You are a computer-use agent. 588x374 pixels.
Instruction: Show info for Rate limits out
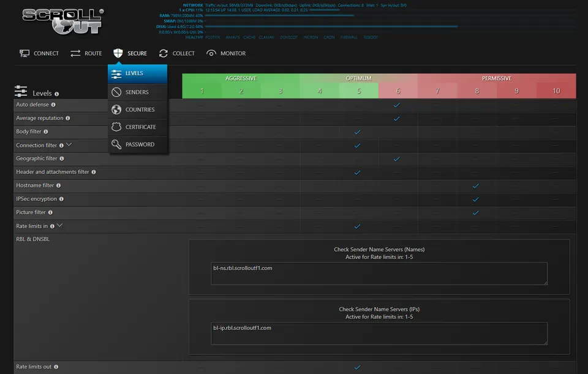tap(56, 367)
